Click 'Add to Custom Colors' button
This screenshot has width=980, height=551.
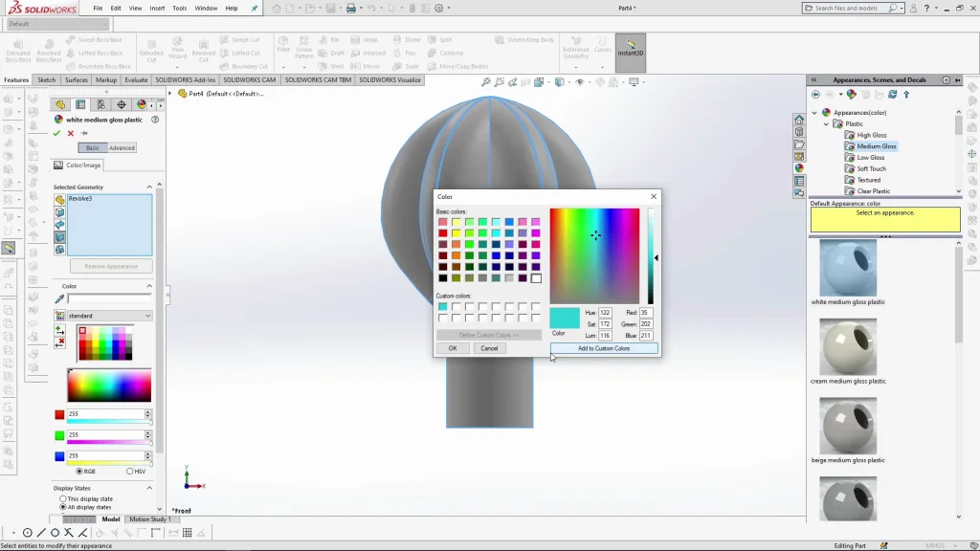coord(604,348)
